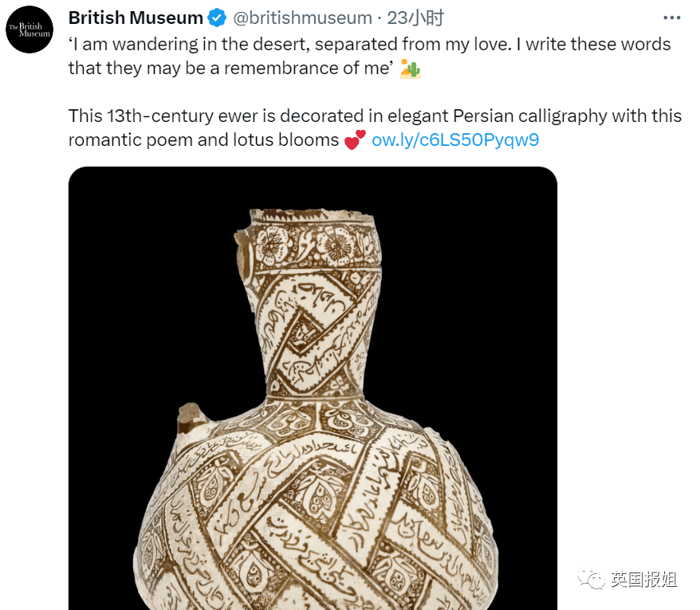The width and height of the screenshot is (700, 610).
Task: Click the British Museum display name
Action: [x=136, y=18]
